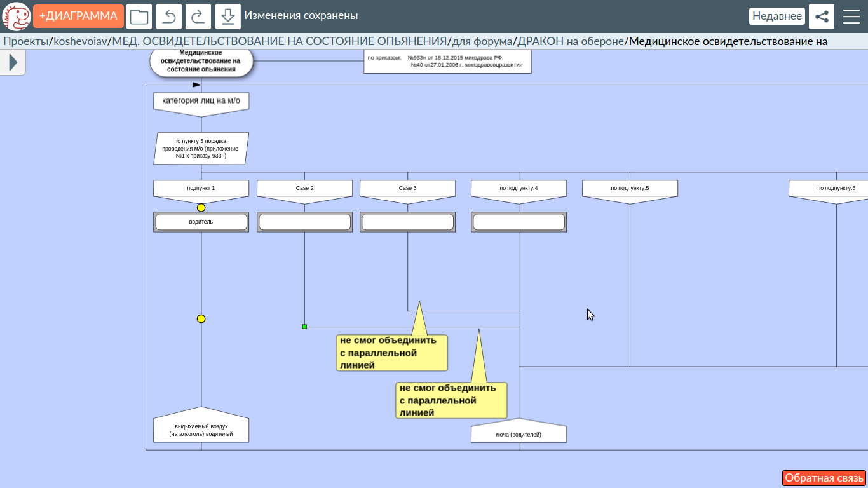Navigate to ДРАКОН на обероне folder
Screen dimensions: 868x488
pyautogui.click(x=570, y=41)
